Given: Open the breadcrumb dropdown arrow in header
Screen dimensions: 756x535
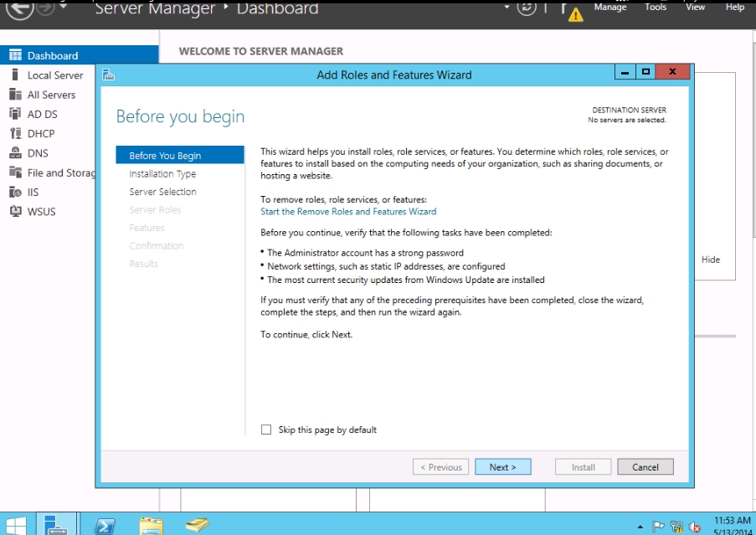Looking at the screenshot, I should (x=507, y=8).
